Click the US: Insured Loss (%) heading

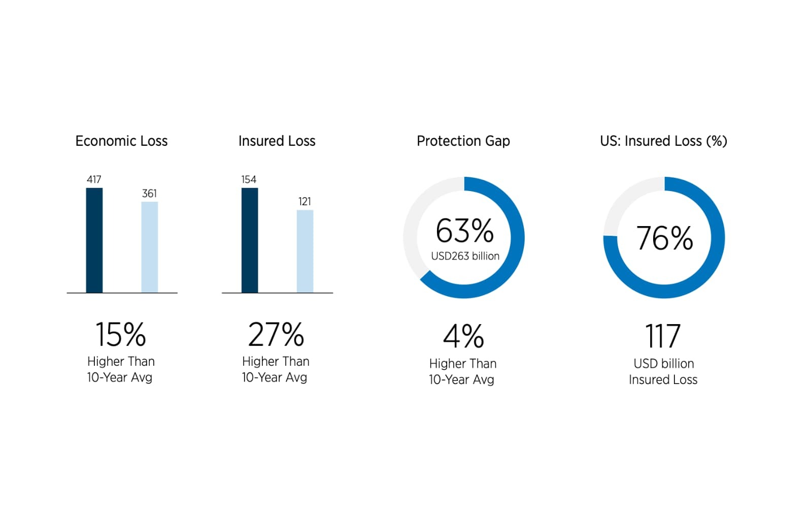click(663, 141)
